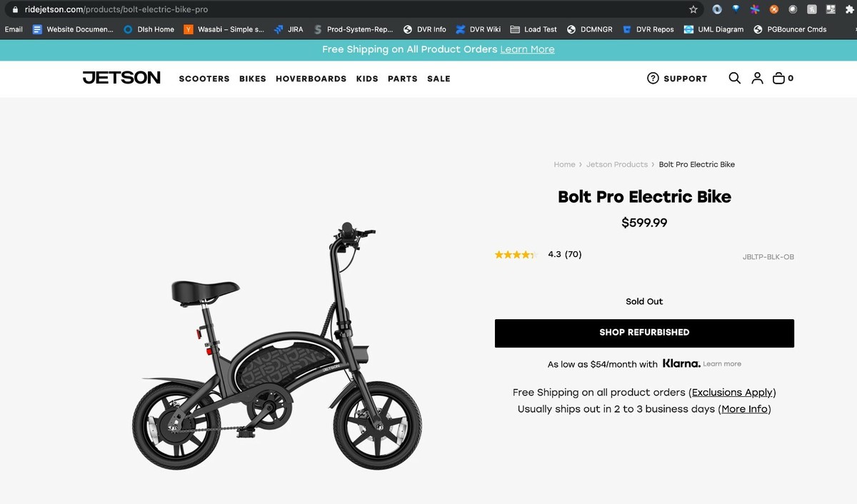Viewport: 857px width, 504px height.
Task: Open the Scooters menu
Action: click(x=204, y=79)
